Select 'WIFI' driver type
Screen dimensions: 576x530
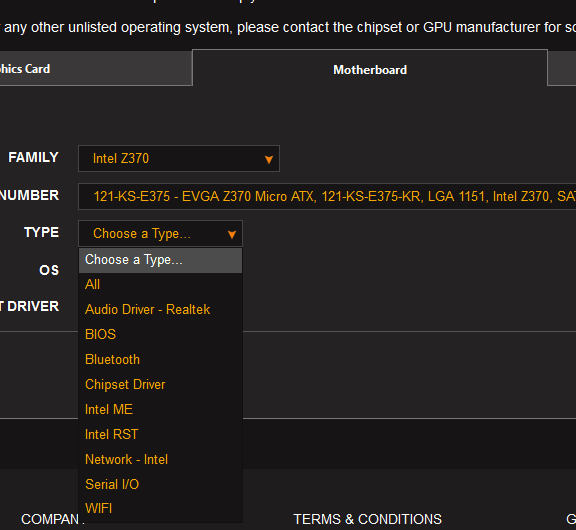coord(160,509)
